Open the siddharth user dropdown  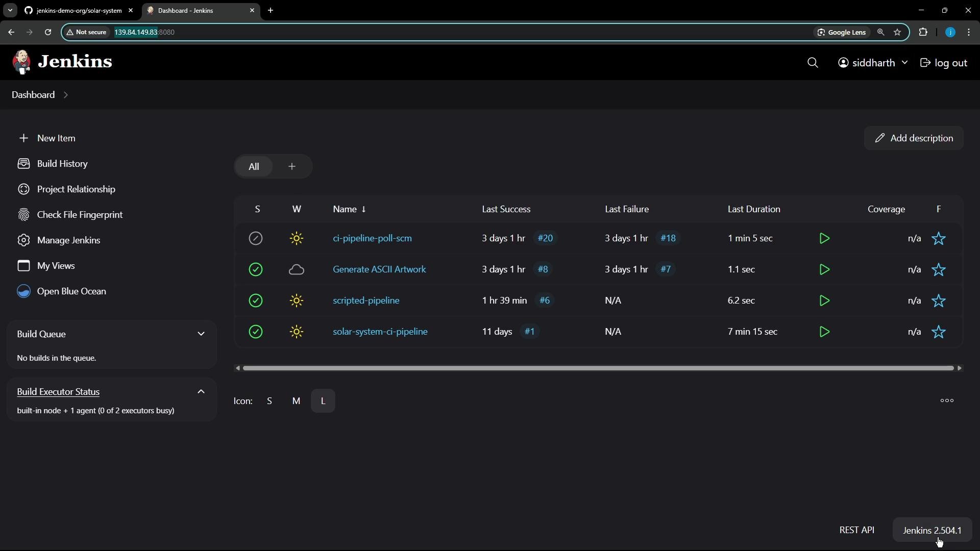873,63
